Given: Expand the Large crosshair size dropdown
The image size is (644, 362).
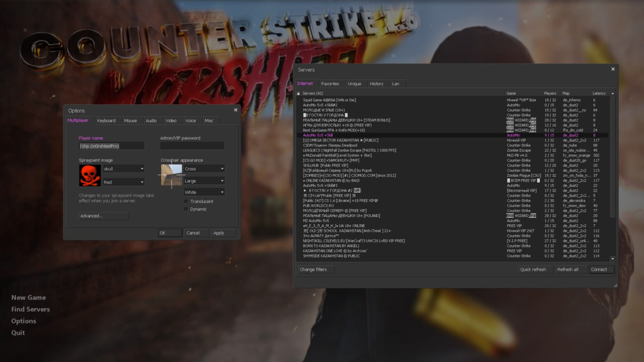Looking at the screenshot, I should click(x=204, y=180).
